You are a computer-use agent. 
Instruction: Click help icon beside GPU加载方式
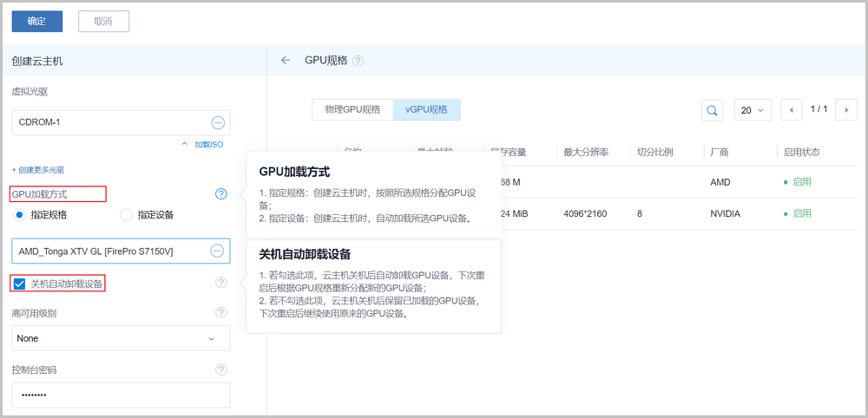click(x=221, y=194)
